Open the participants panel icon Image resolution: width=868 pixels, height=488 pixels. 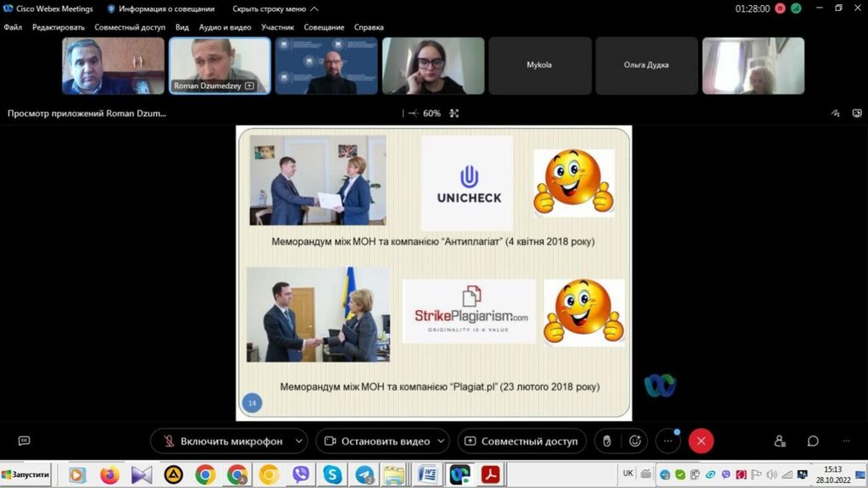[x=780, y=441]
